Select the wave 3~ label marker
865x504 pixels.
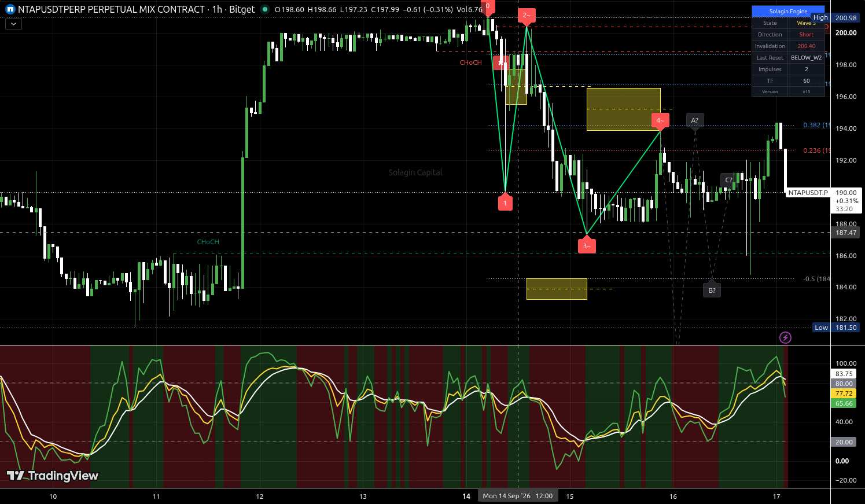(x=587, y=245)
